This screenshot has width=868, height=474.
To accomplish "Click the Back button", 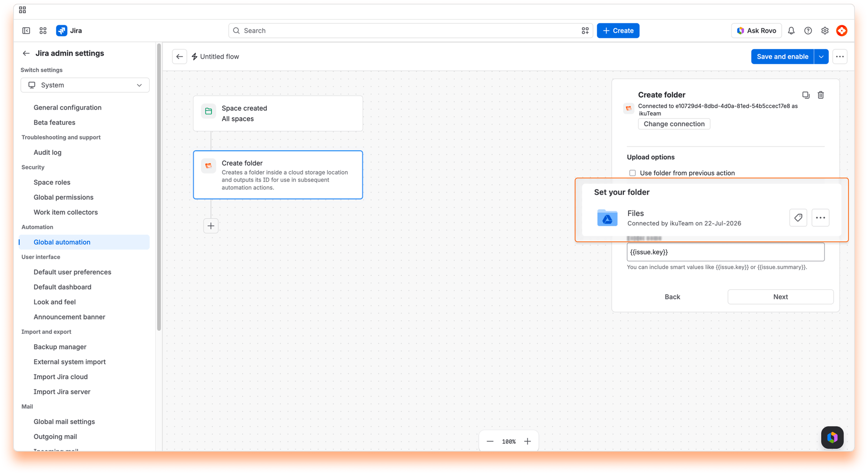I will point(672,297).
